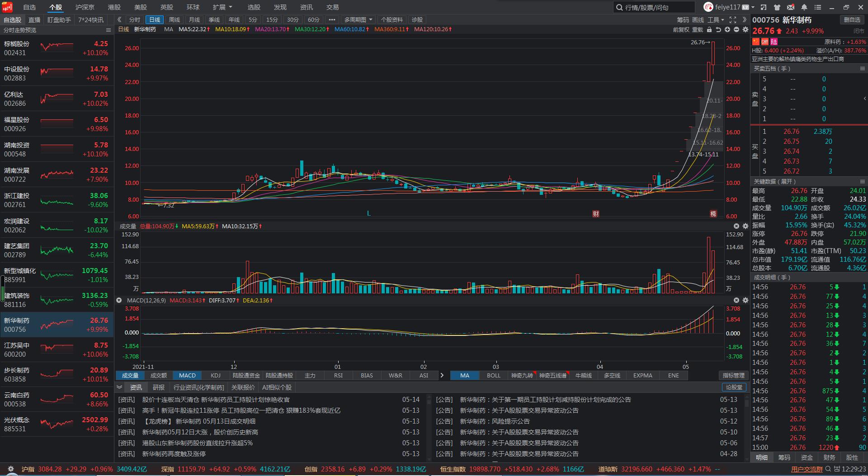
Task: Open the skin theme shirt icon
Action: point(777,7)
